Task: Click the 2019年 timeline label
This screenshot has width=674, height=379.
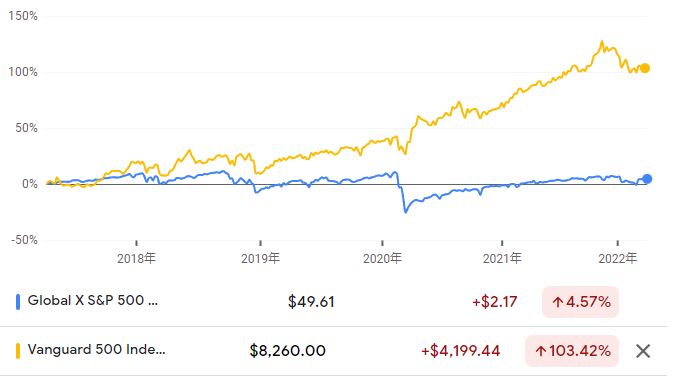Action: [x=260, y=258]
